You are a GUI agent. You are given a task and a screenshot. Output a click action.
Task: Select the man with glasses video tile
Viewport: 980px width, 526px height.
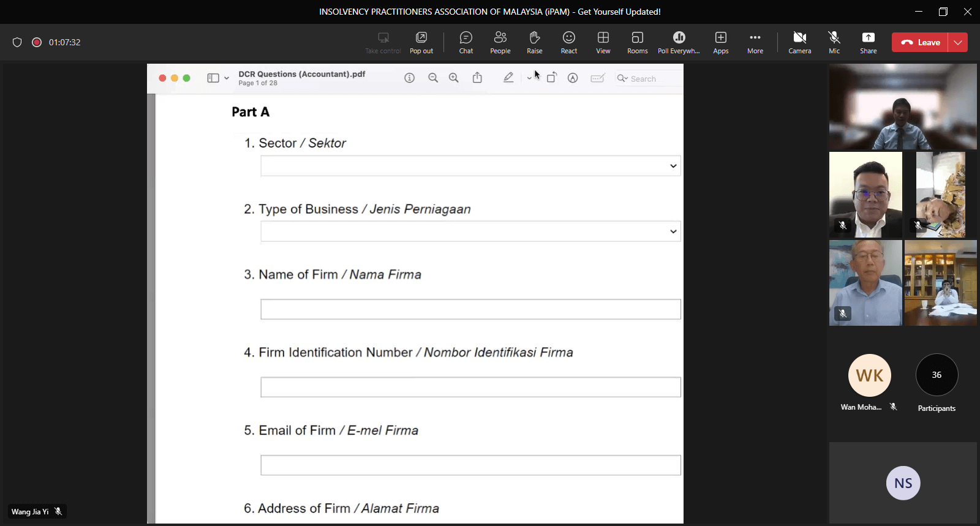(865, 195)
